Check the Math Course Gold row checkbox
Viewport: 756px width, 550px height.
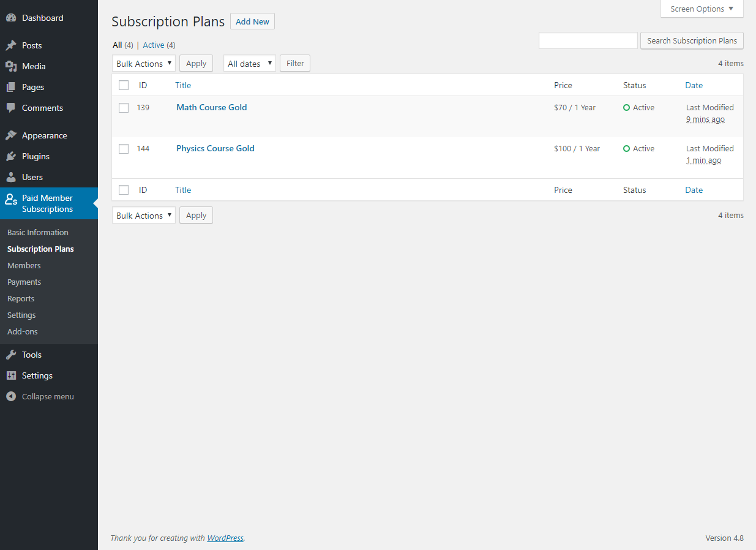coord(124,107)
